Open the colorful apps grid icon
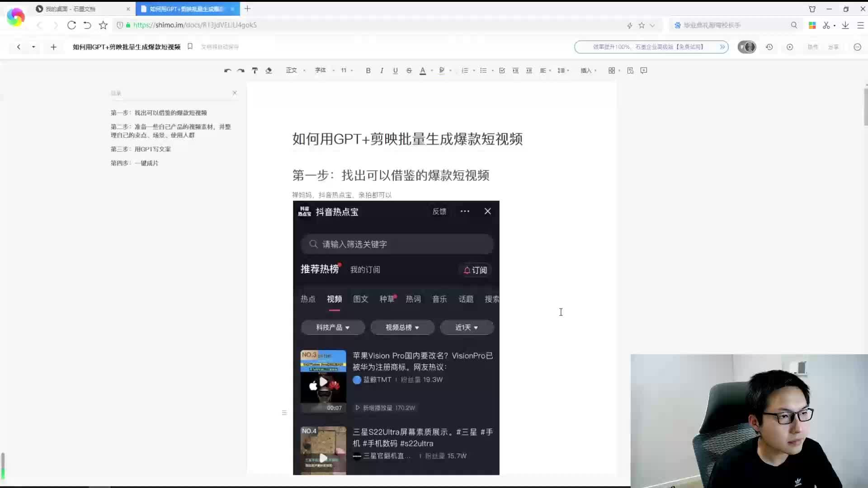The width and height of the screenshot is (868, 488). coord(812,25)
